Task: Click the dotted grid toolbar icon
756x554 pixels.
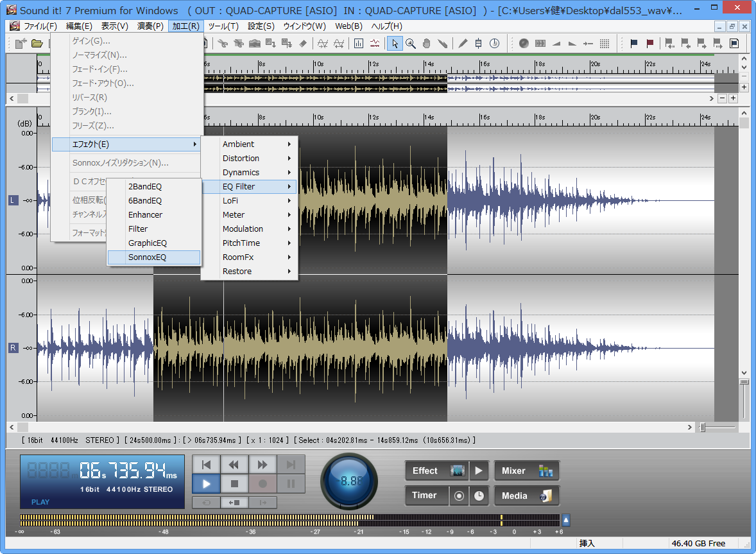Action: point(605,44)
